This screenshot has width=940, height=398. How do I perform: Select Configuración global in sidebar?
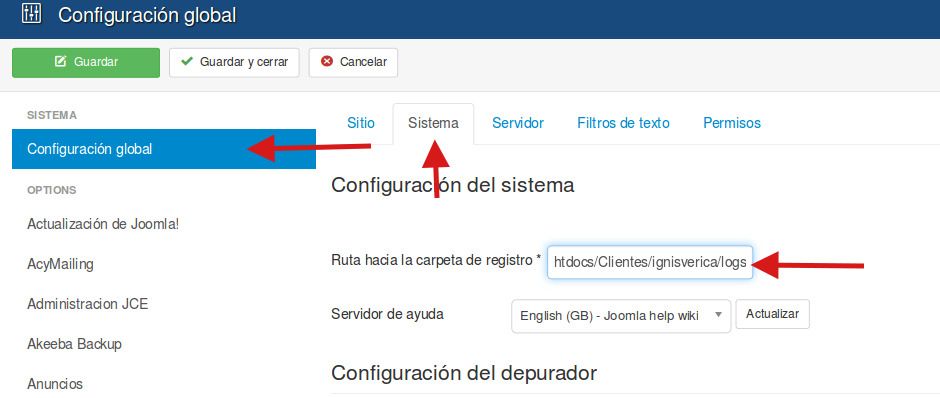164,149
